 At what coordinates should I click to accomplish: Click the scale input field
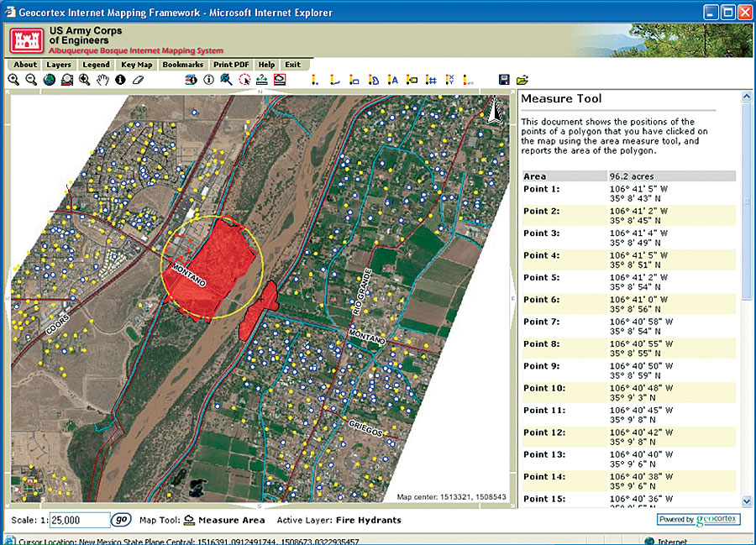pos(80,520)
